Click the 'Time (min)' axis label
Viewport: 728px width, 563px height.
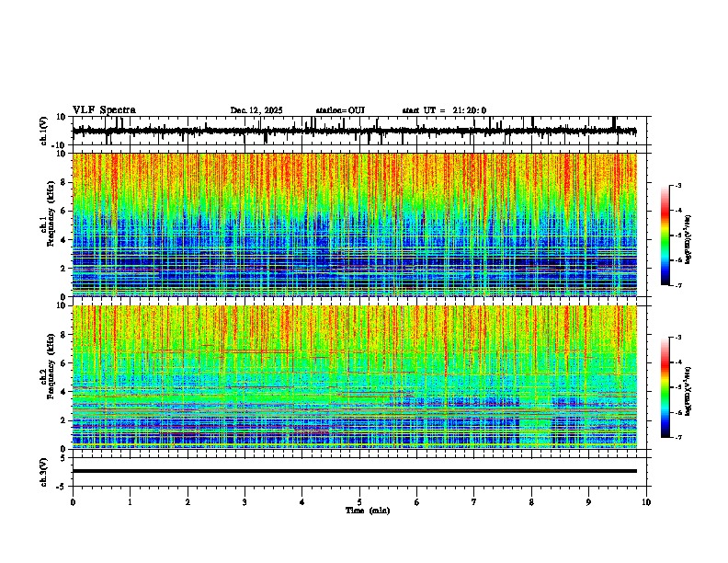pos(368,511)
